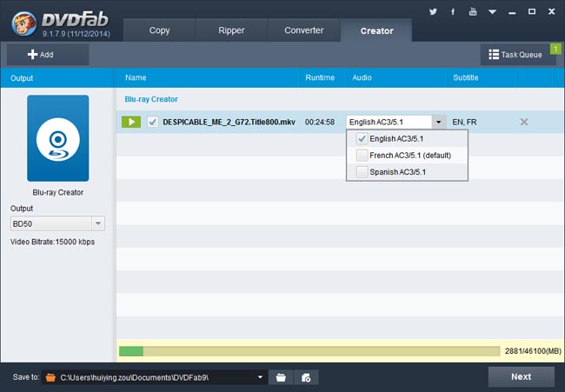Click the disc capacity progress bar
The image size is (565, 392).
[309, 351]
